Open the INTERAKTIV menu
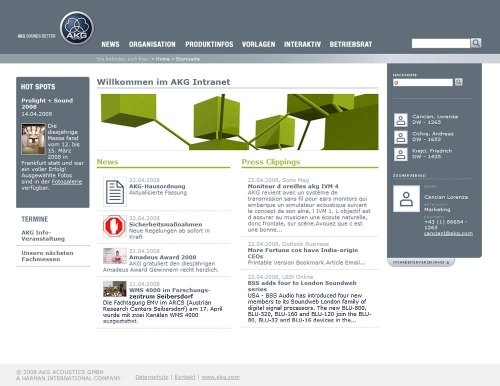500x386 pixels. (302, 44)
